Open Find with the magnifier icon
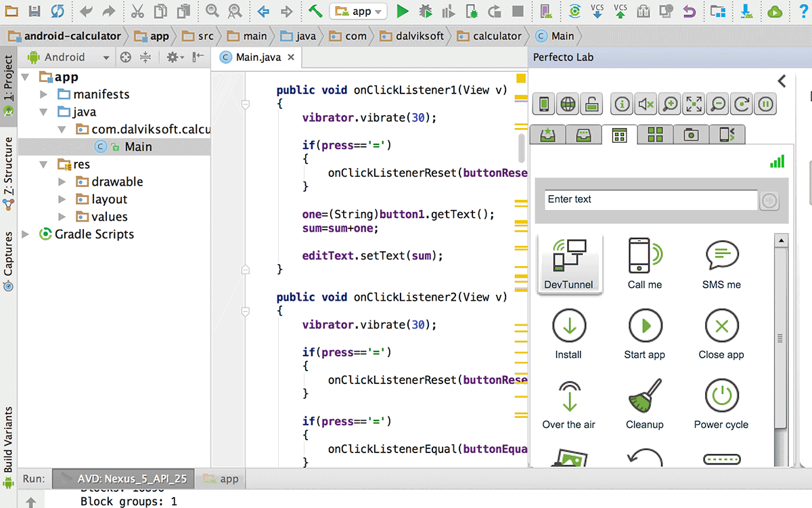The width and height of the screenshot is (812, 508). (x=212, y=11)
